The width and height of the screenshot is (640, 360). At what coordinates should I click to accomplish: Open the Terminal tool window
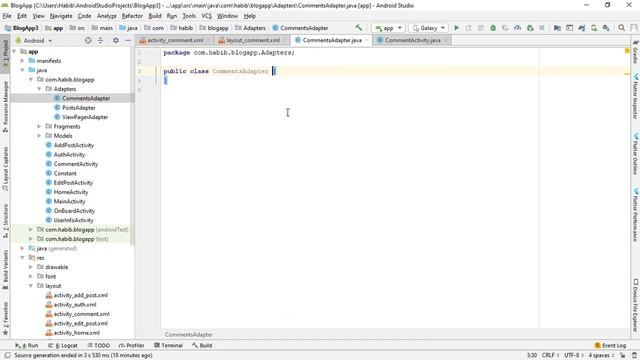tap(169, 345)
